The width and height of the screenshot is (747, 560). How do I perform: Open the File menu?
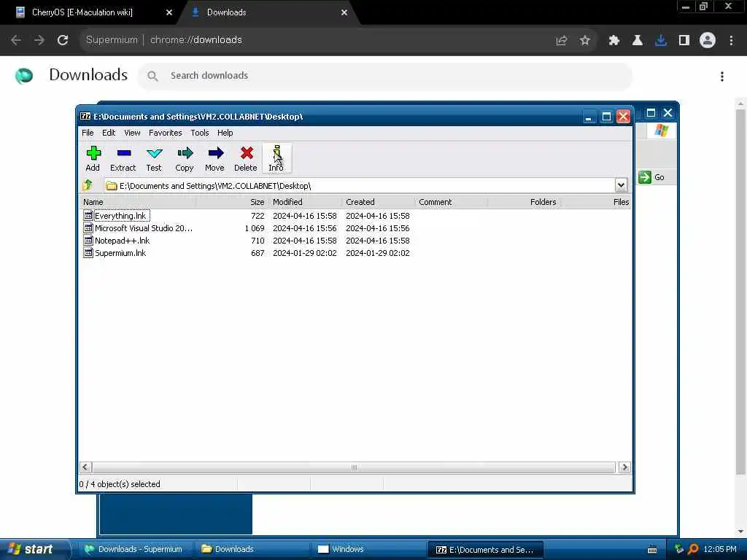coord(88,133)
